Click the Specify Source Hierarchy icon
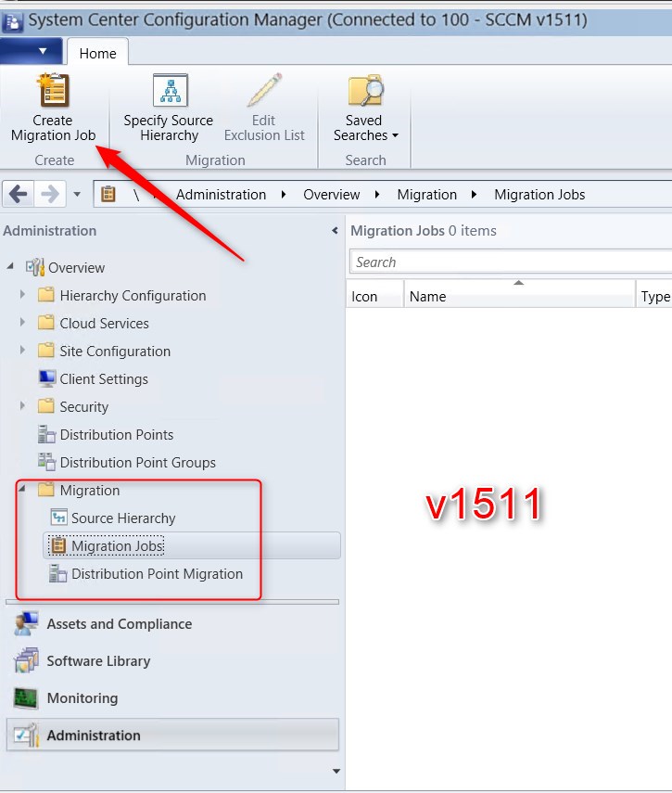This screenshot has width=672, height=793. point(171,90)
